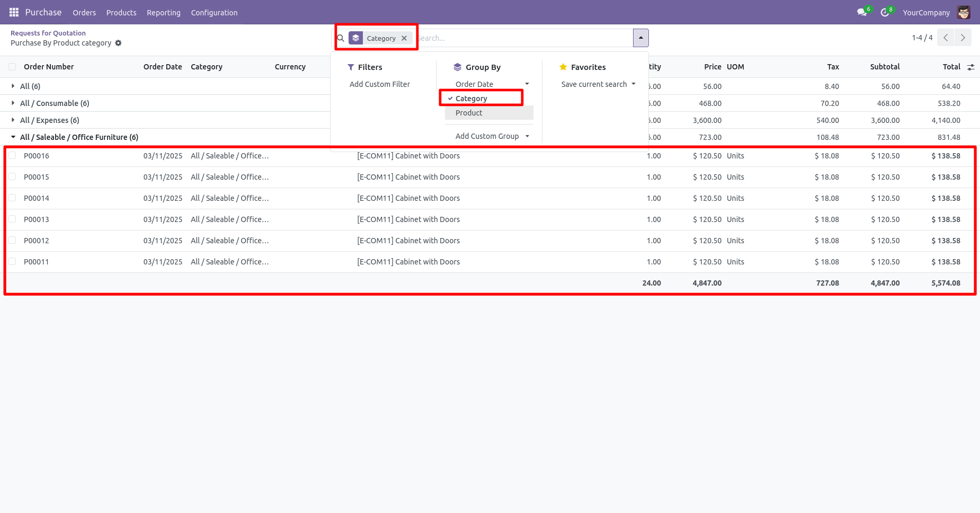Open YourCompany switcher
980x513 pixels.
pyautogui.click(x=926, y=12)
